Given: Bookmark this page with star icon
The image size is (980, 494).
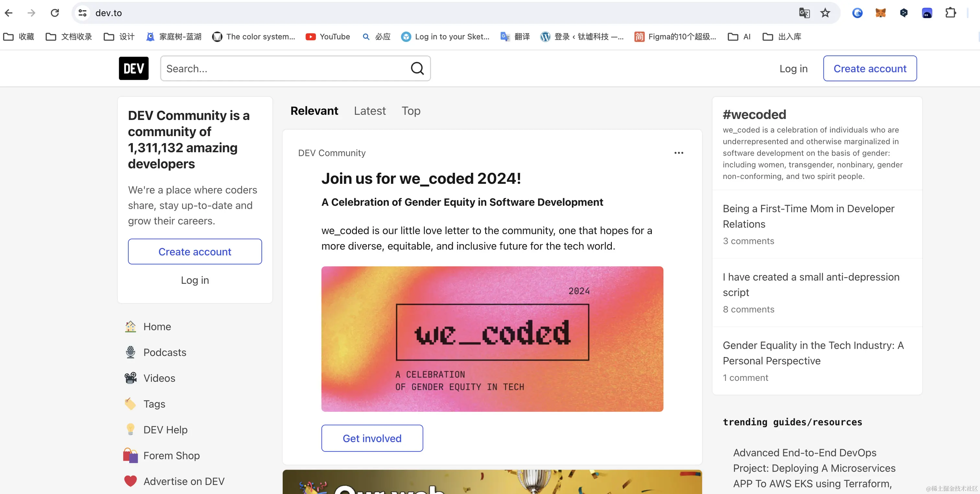Looking at the screenshot, I should pyautogui.click(x=825, y=13).
